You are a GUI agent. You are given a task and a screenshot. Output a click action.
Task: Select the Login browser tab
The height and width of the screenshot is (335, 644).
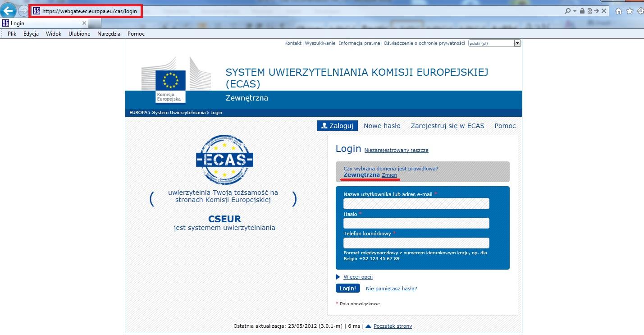click(44, 23)
